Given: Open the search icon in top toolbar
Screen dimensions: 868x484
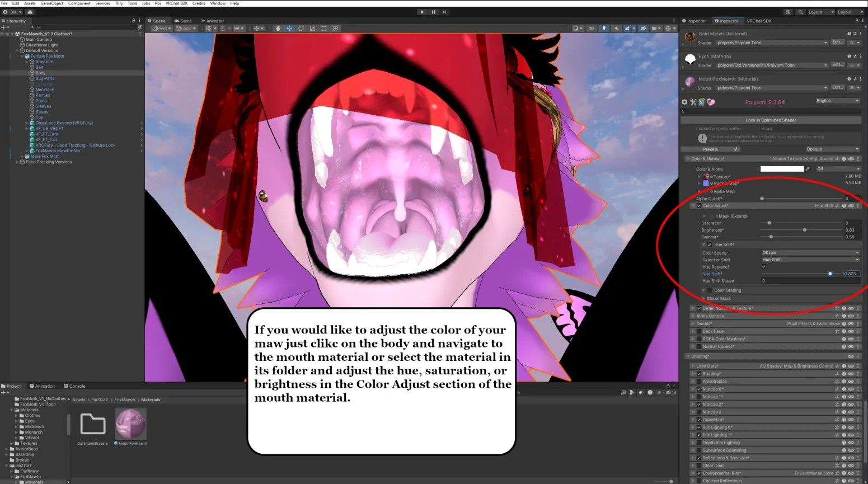Looking at the screenshot, I should [801, 12].
